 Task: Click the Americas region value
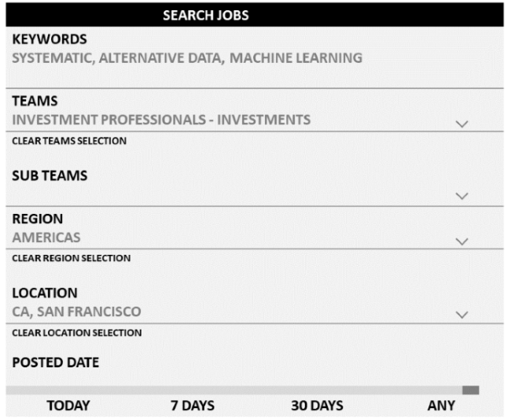tap(46, 238)
